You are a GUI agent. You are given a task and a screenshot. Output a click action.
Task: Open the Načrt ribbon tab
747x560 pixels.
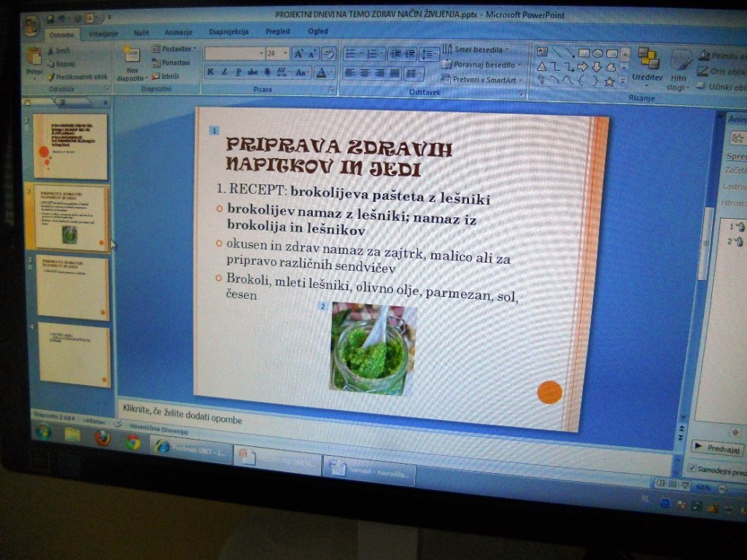click(x=141, y=33)
